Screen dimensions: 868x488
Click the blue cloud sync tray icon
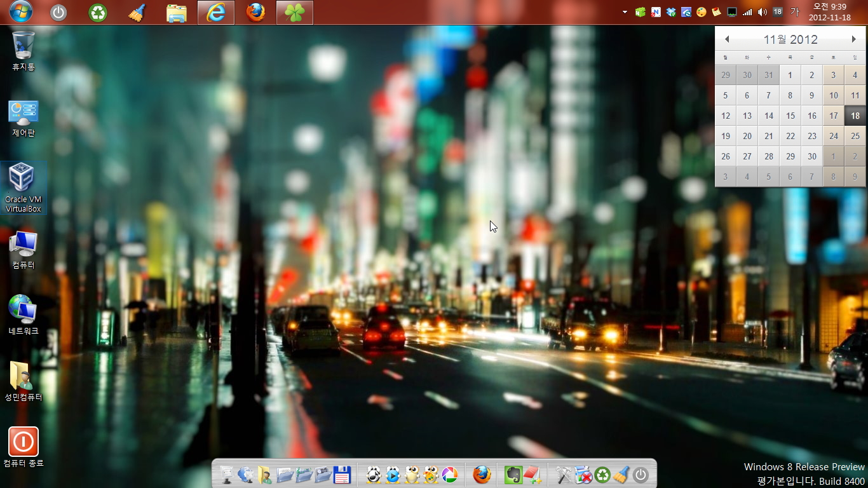click(x=686, y=12)
